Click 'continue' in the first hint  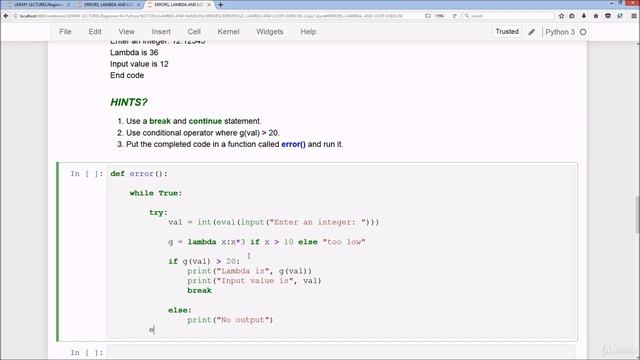click(x=205, y=121)
